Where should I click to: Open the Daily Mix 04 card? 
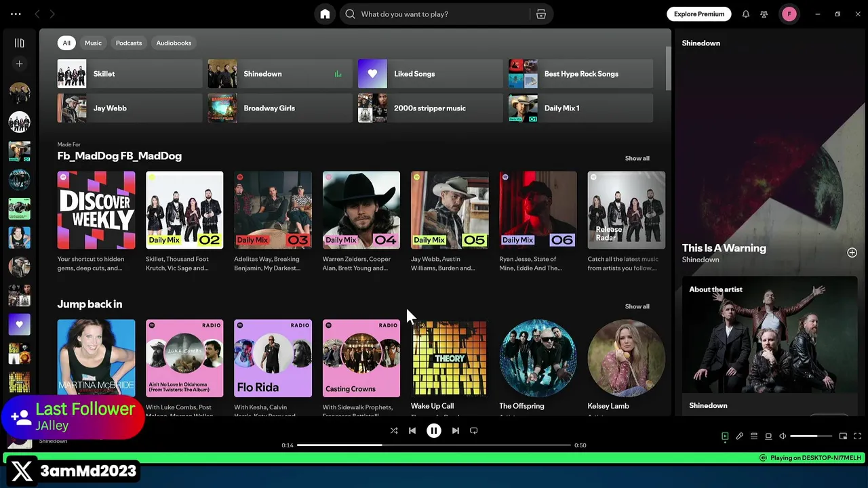[361, 222]
